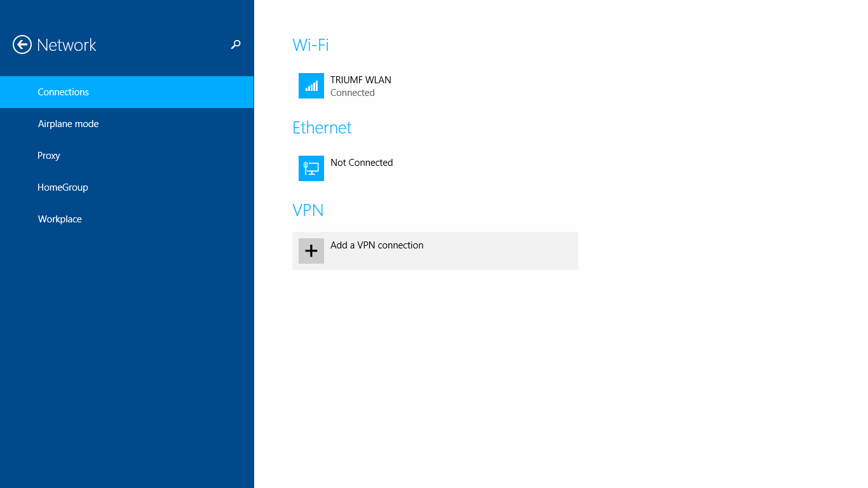Click the Network page title
Viewport: 868px width, 488px height.
[x=67, y=45]
